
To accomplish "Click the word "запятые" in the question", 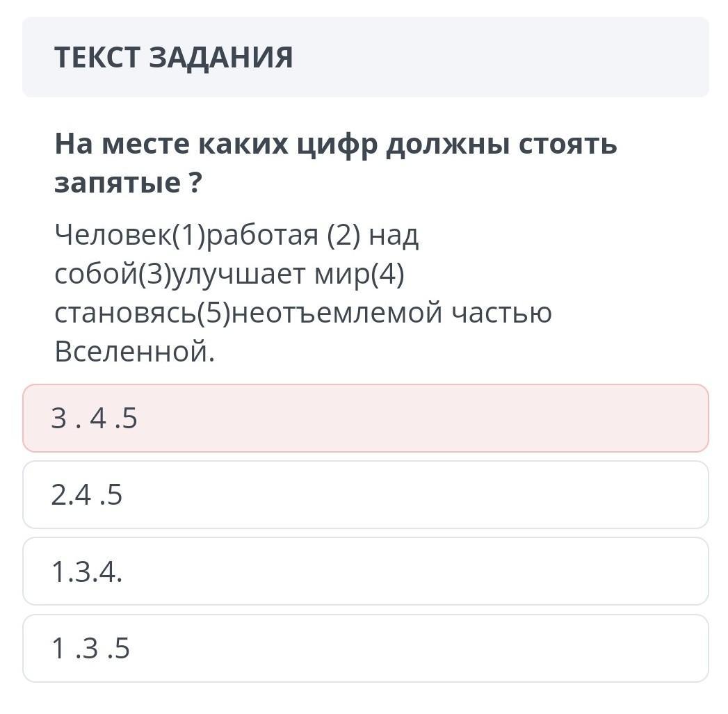I will coord(118,183).
